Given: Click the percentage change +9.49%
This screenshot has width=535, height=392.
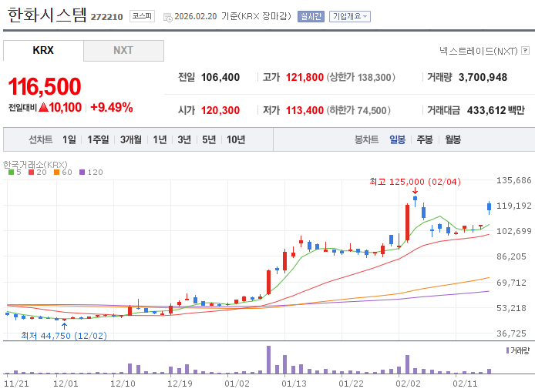Looking at the screenshot, I should coord(112,107).
